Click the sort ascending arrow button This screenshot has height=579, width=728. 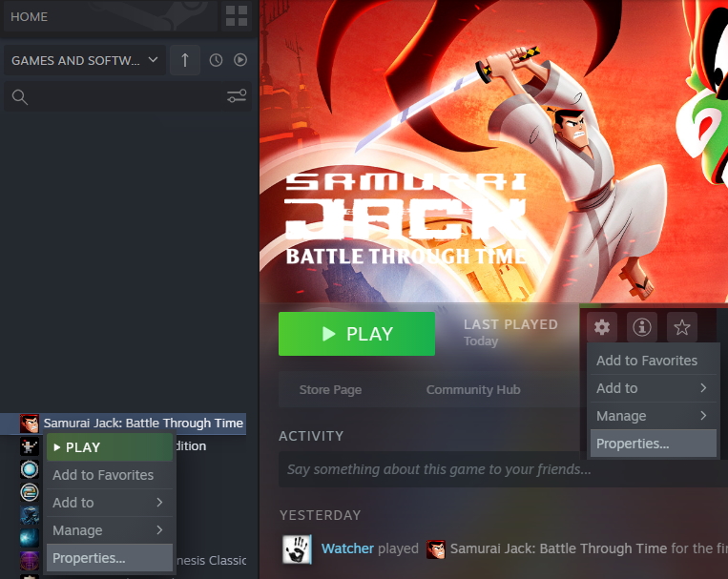(185, 60)
